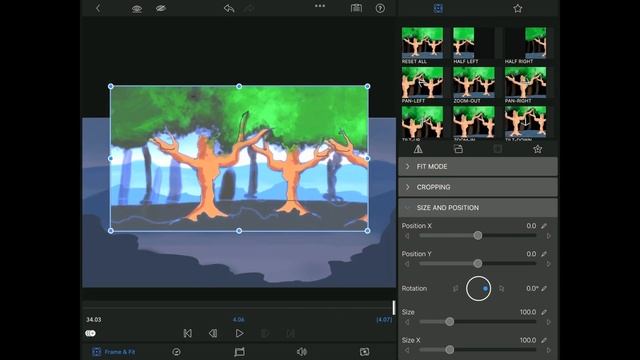The height and width of the screenshot is (360, 640).
Task: Decrease Size with left arrow
Action: coord(407,322)
